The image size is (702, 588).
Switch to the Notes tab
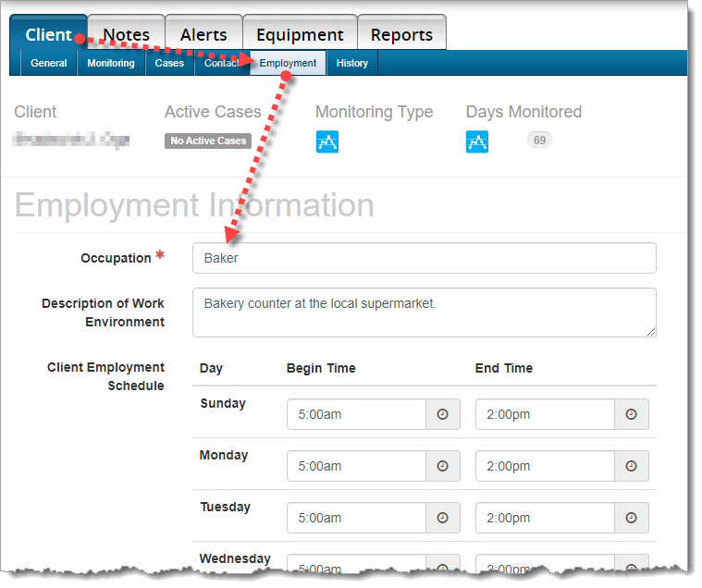point(126,34)
